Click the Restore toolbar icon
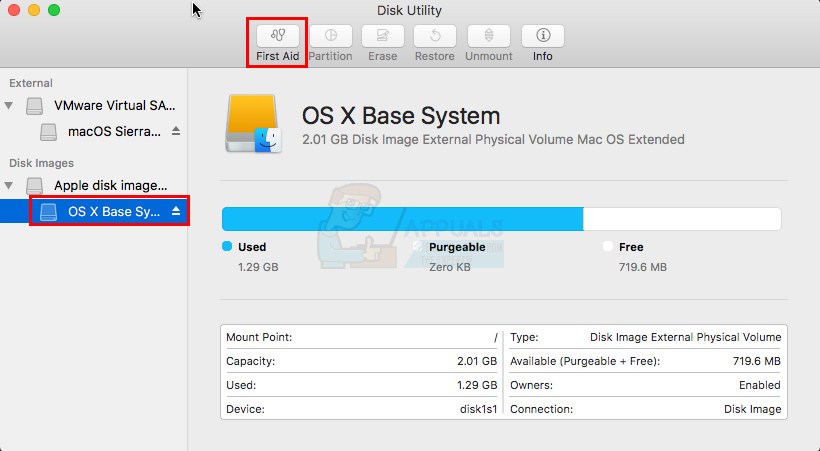The height and width of the screenshot is (451, 820). point(434,36)
